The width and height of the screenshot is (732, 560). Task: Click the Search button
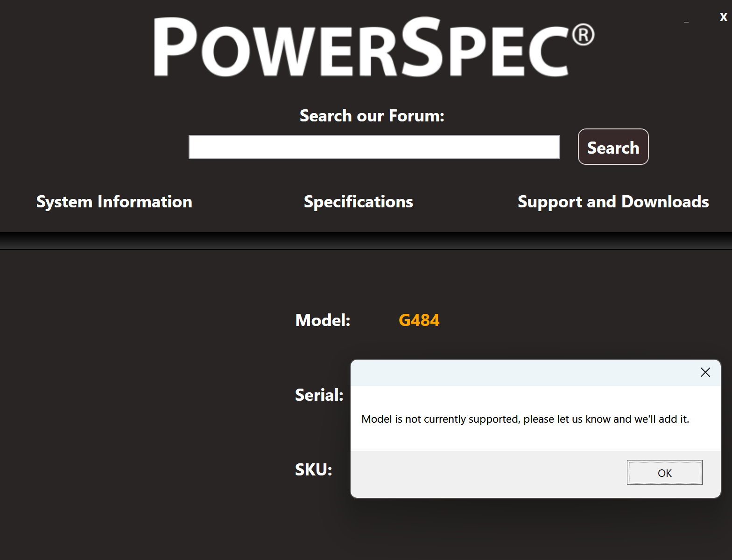(x=613, y=147)
